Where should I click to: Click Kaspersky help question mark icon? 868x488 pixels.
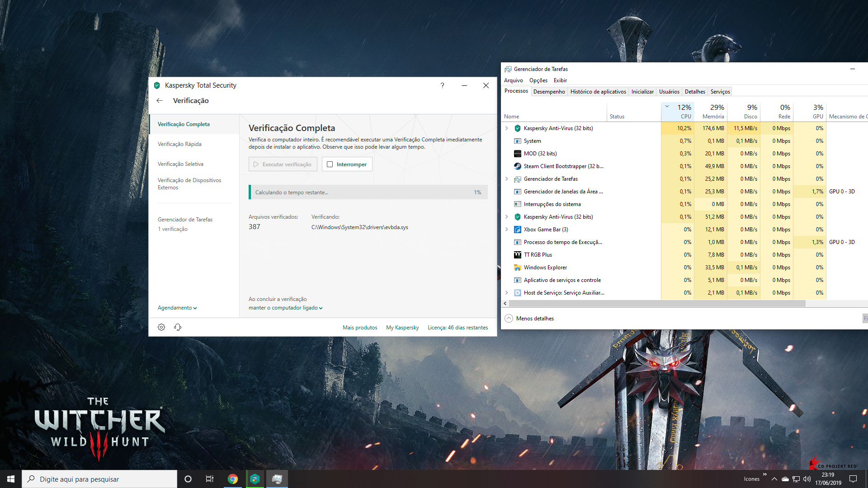442,85
